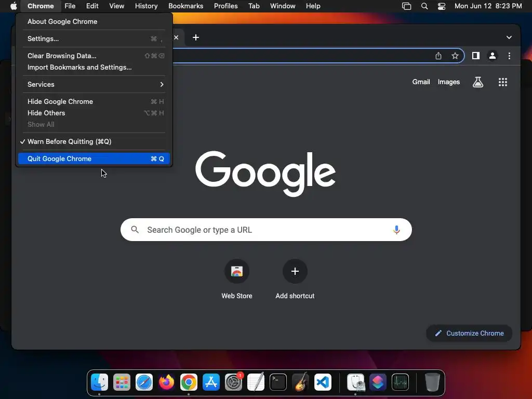Open a new tab with plus button
Viewport: 532px width, 399px height.
pos(196,37)
